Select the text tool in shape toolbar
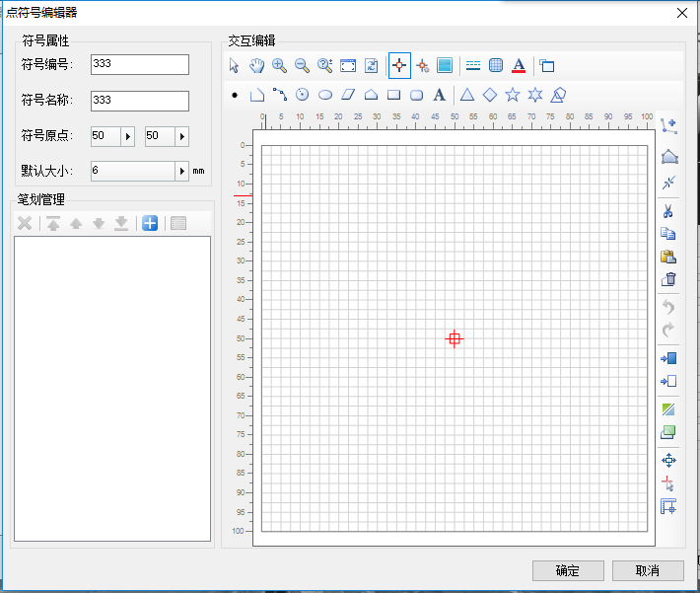The height and width of the screenshot is (593, 700). click(x=440, y=96)
